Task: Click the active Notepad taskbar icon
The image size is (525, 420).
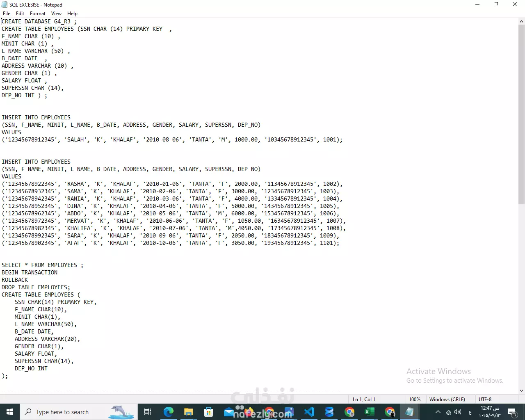Action: point(409,412)
